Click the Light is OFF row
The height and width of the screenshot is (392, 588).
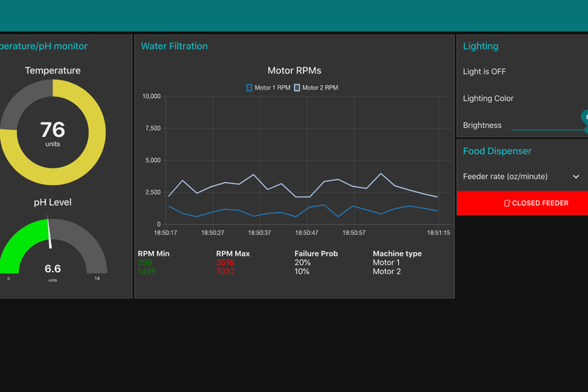click(x=485, y=72)
